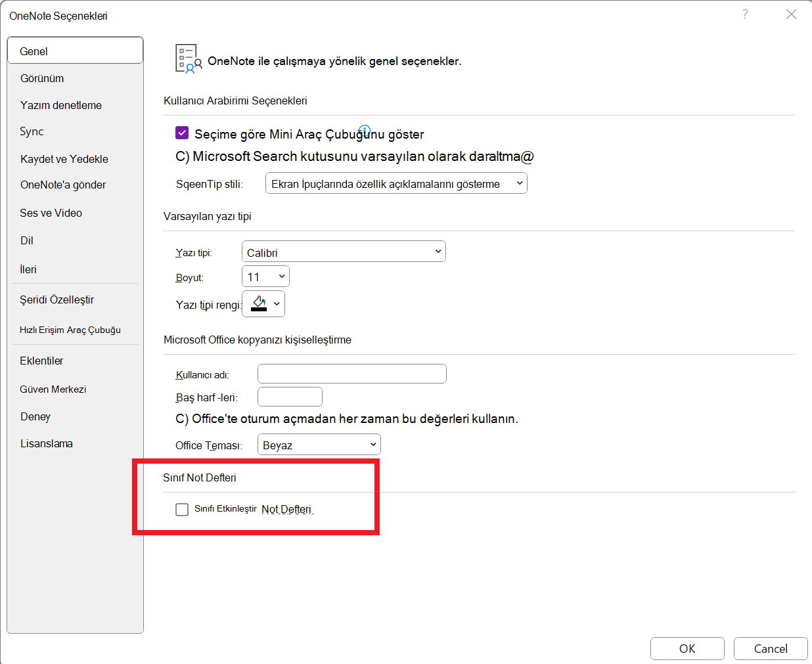Click Microsoft Office kopyanızı kişiselleştirme heading

point(258,340)
